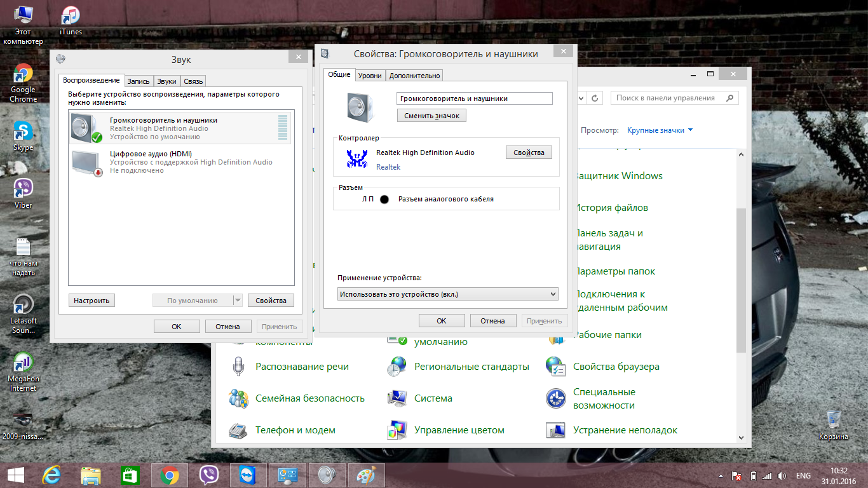Expand the Применение устройства dropdown

click(x=447, y=294)
